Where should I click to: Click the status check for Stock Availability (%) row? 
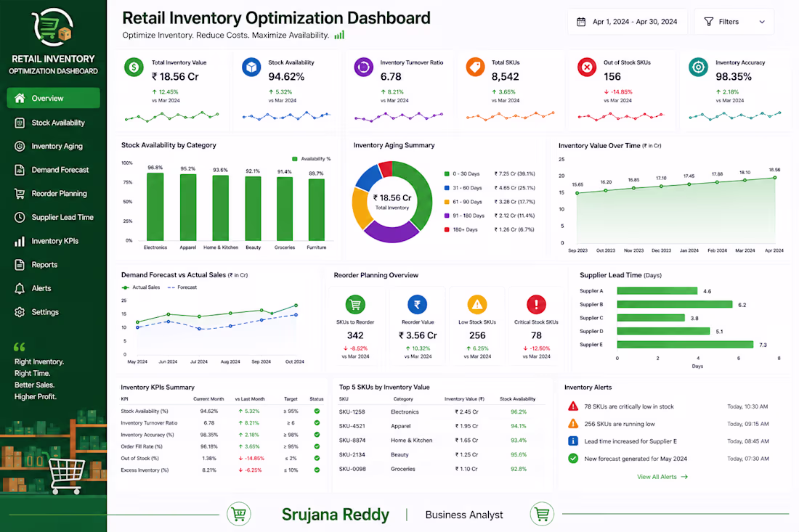click(x=317, y=411)
